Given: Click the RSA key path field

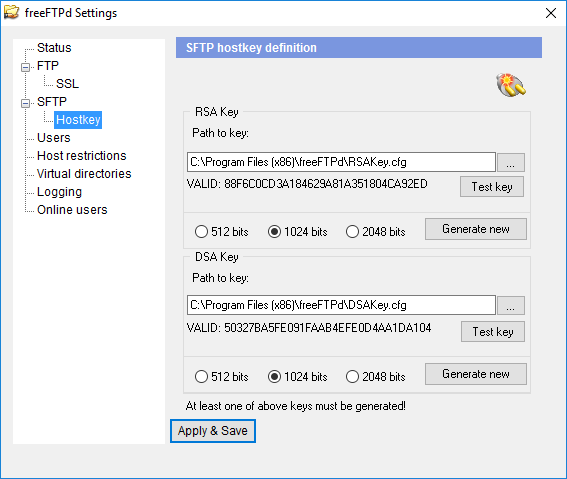Looking at the screenshot, I should [341, 162].
